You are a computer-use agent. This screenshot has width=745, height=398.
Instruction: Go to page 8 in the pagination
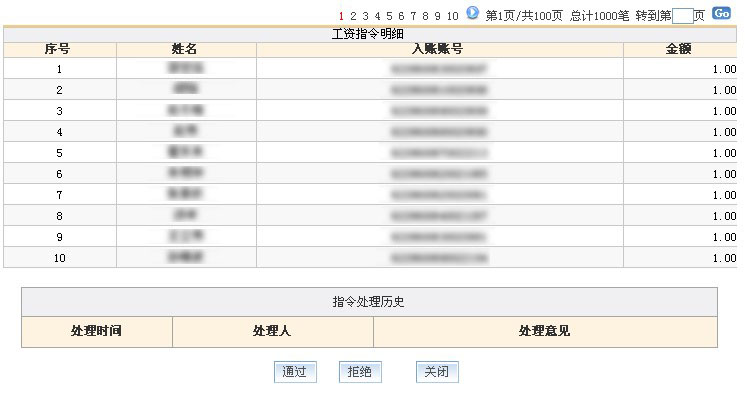click(425, 16)
